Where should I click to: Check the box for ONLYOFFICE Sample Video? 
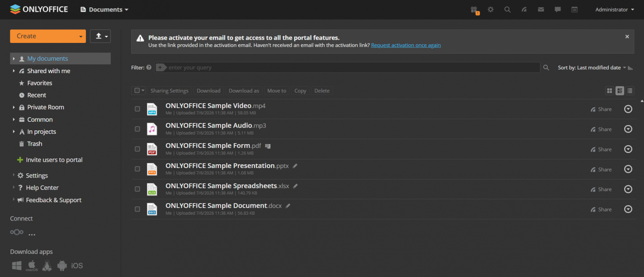(137, 109)
